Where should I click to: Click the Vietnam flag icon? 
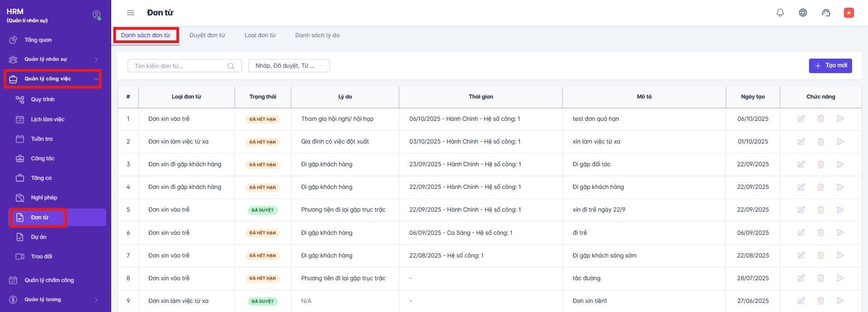pos(848,13)
